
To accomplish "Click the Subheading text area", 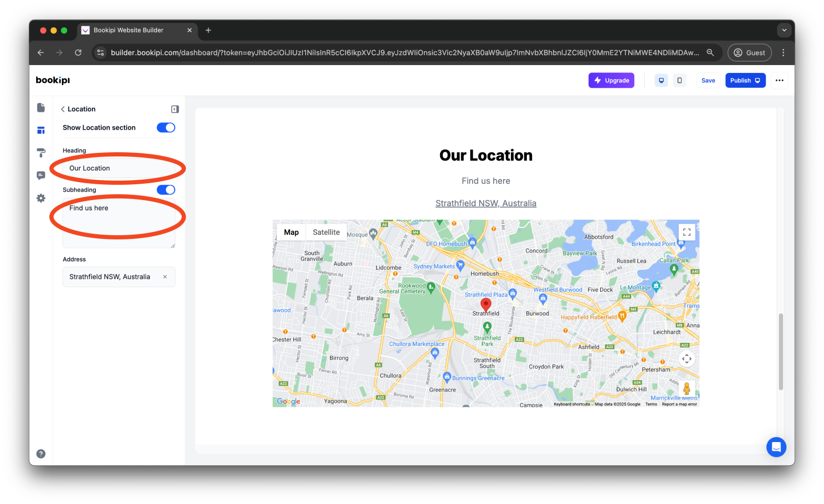I will point(119,223).
